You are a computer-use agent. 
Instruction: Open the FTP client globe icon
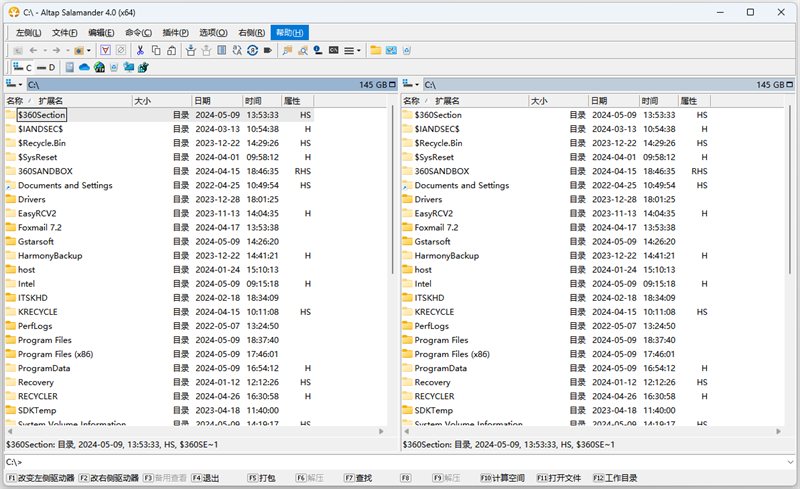(99, 67)
